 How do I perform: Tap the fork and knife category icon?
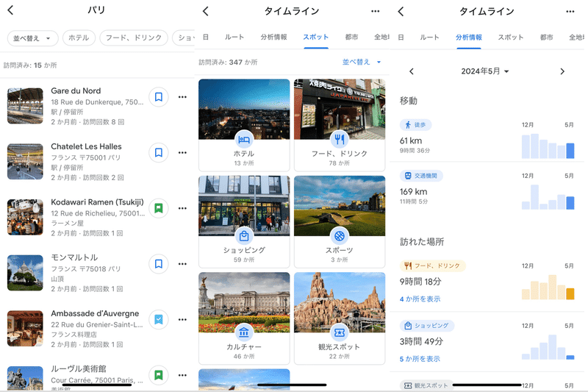click(x=340, y=140)
